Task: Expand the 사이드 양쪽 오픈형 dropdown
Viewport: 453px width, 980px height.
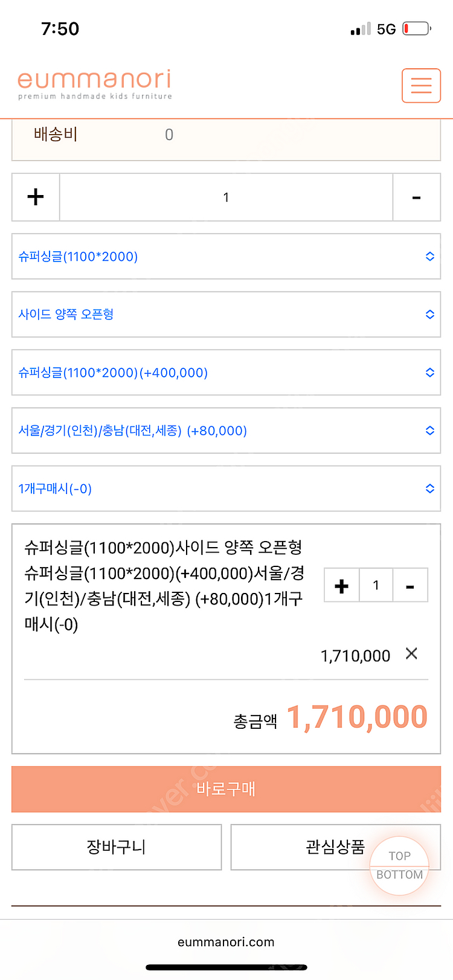Action: click(x=226, y=315)
